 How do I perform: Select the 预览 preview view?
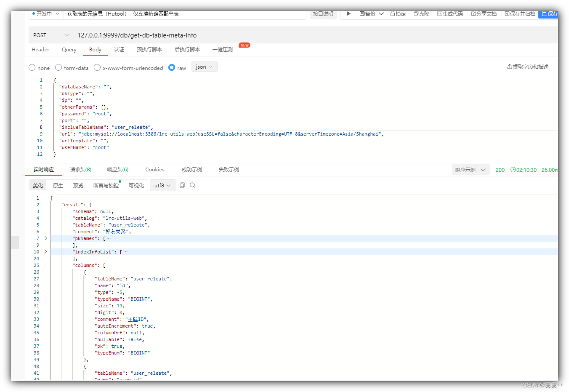(78, 186)
